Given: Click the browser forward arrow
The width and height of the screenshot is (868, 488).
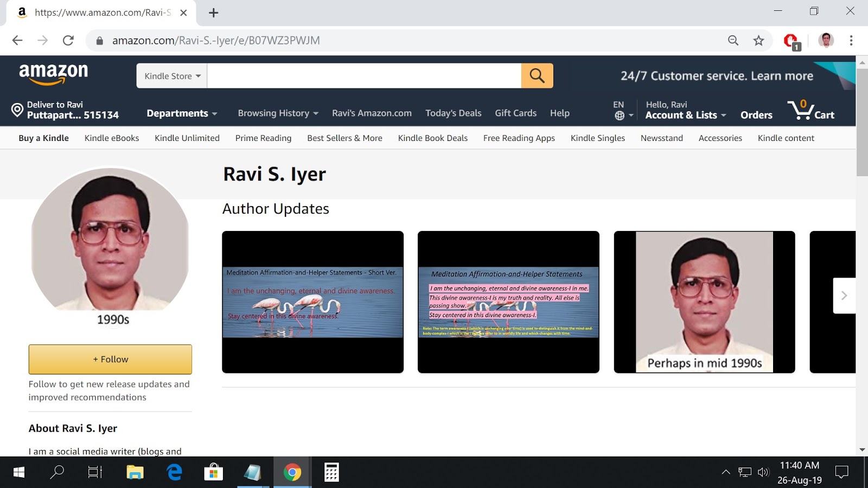Looking at the screenshot, I should tap(43, 41).
